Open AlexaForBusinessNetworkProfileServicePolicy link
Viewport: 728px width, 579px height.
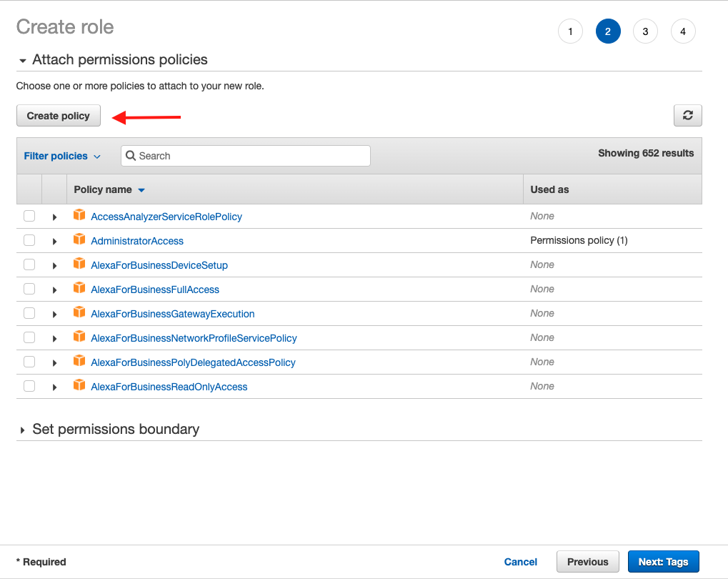point(194,338)
